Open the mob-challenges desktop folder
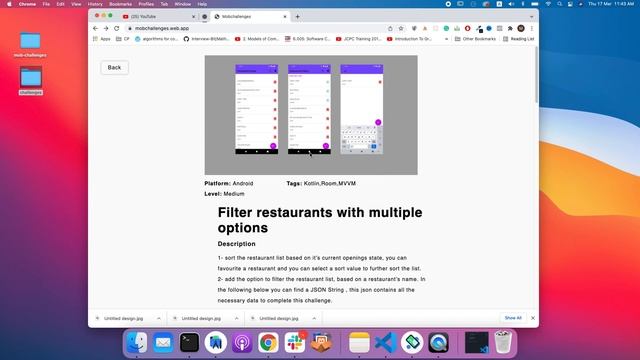The height and width of the screenshot is (360, 640). click(x=30, y=45)
